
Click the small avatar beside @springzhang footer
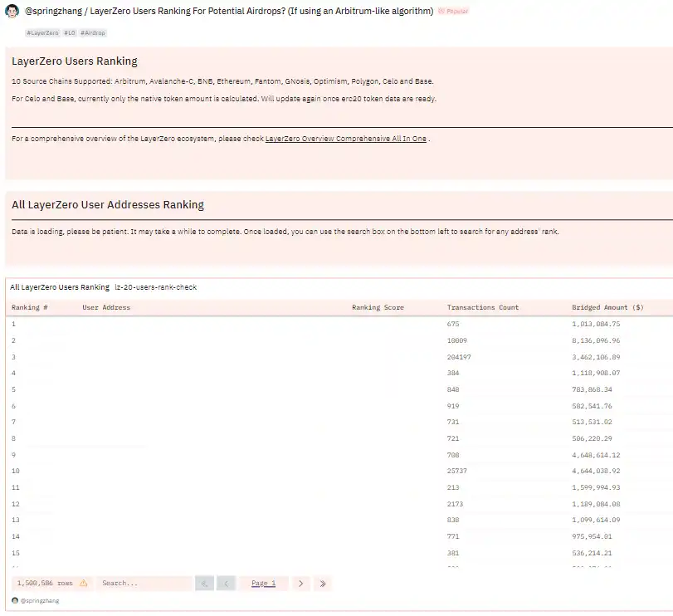[x=15, y=600]
